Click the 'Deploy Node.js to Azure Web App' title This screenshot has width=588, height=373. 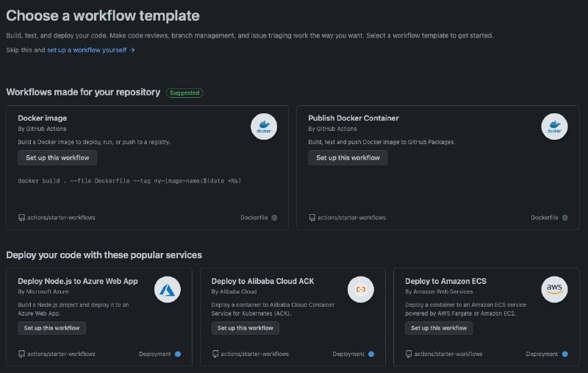[x=78, y=281]
